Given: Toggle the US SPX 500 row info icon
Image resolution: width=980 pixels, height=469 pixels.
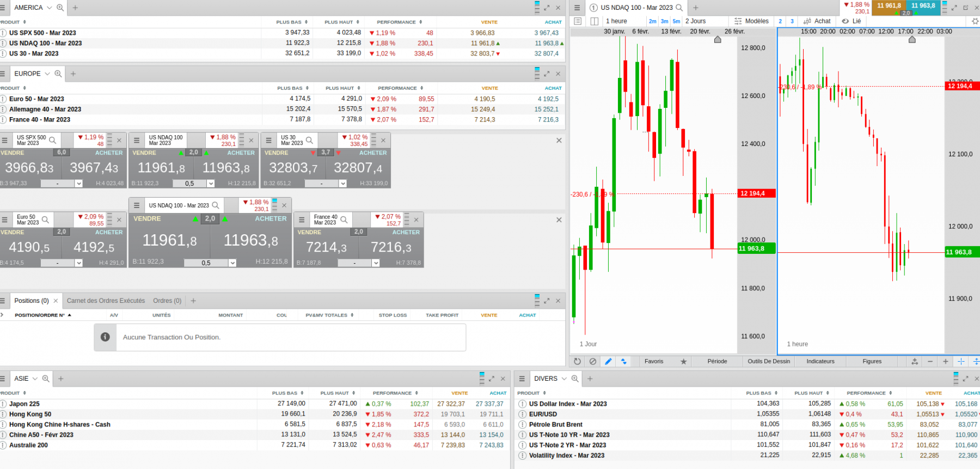Looking at the screenshot, I should click(3, 33).
